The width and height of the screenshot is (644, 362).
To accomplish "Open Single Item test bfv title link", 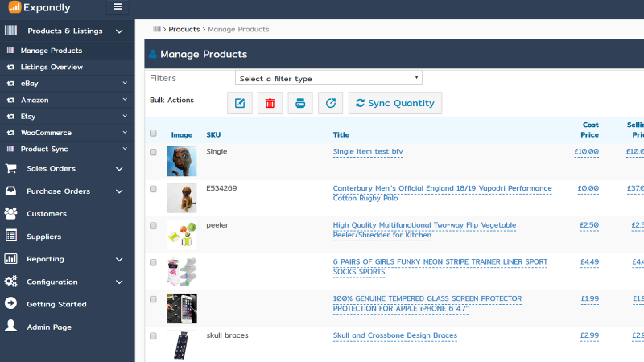I will pos(368,151).
